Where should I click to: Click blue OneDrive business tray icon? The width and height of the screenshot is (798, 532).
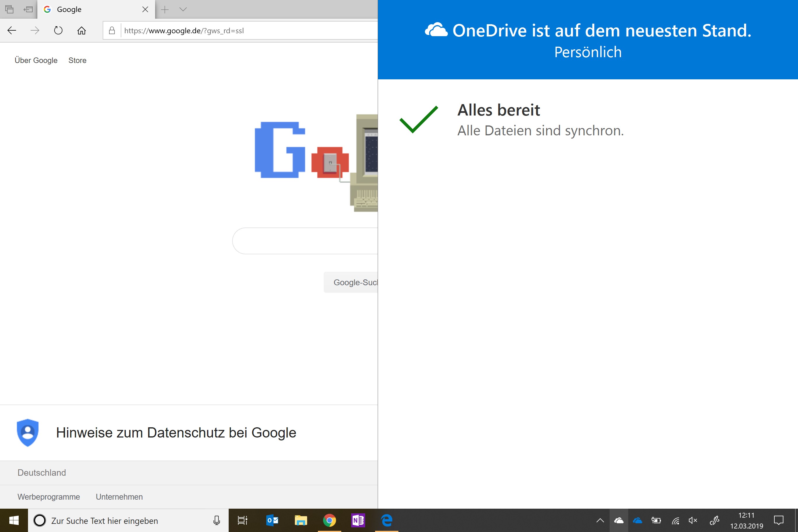click(x=638, y=520)
